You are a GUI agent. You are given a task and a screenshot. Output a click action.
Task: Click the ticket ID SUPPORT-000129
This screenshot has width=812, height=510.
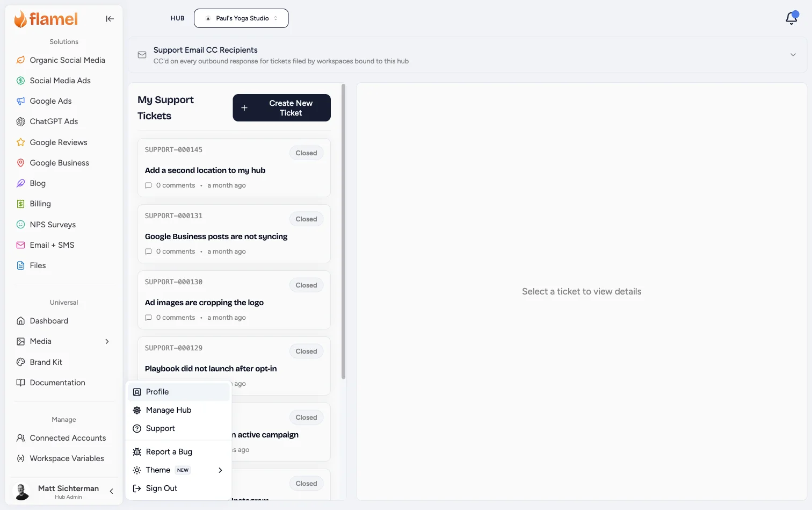pos(173,348)
